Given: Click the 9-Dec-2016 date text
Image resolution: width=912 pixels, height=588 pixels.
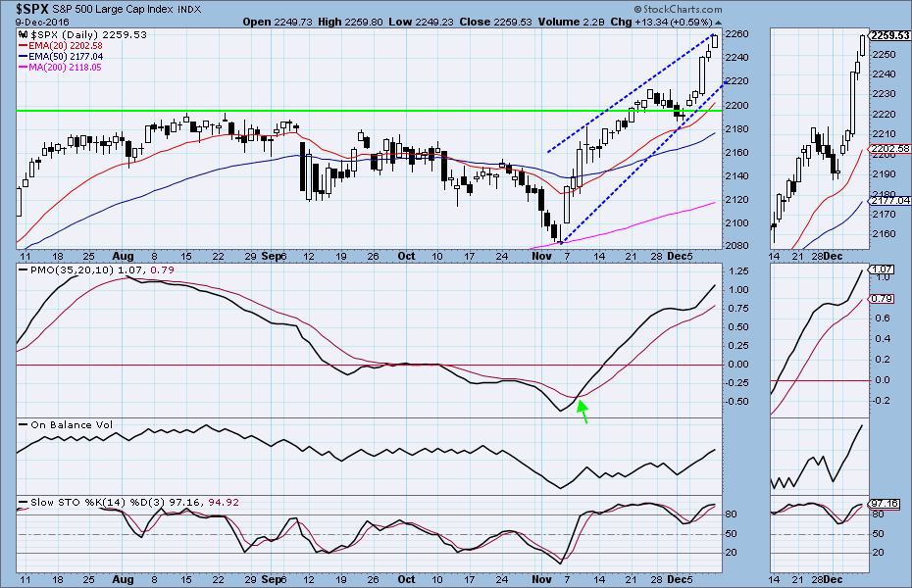Looking at the screenshot, I should pos(35,21).
